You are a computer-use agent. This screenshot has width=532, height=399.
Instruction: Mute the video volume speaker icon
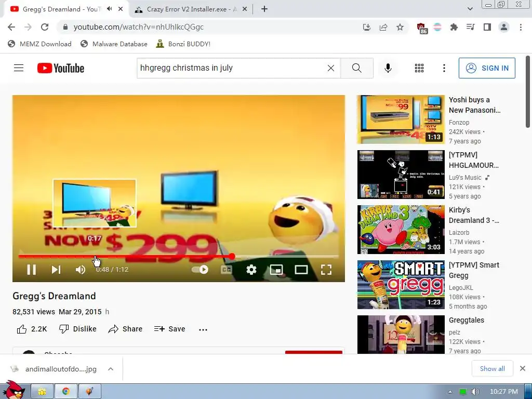coord(81,270)
